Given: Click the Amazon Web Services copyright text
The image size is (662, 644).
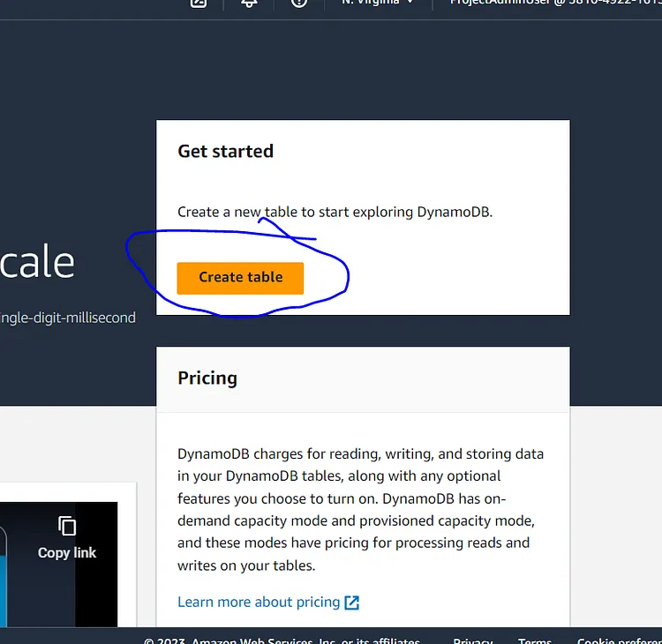Looking at the screenshot, I should pos(282,640).
